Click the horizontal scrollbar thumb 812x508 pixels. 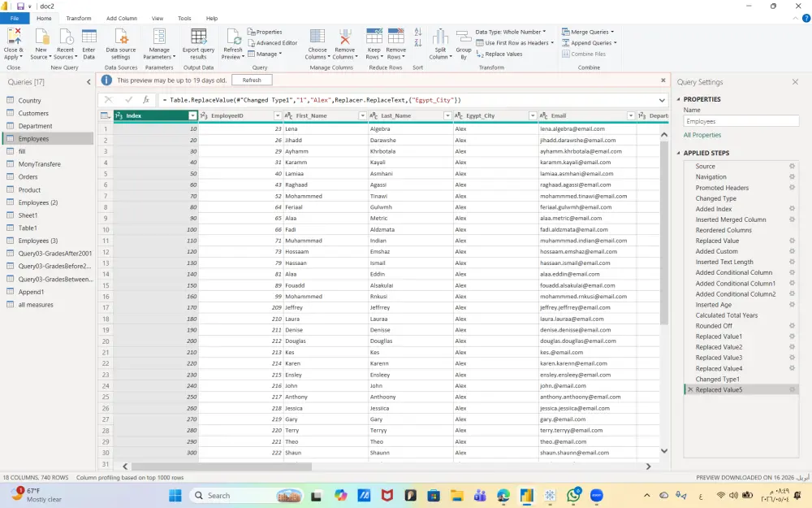coord(221,467)
